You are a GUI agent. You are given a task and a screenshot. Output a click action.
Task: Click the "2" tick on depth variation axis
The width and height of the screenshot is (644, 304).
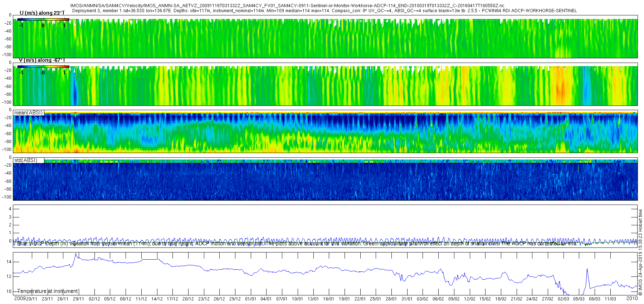pyautogui.click(x=10, y=225)
